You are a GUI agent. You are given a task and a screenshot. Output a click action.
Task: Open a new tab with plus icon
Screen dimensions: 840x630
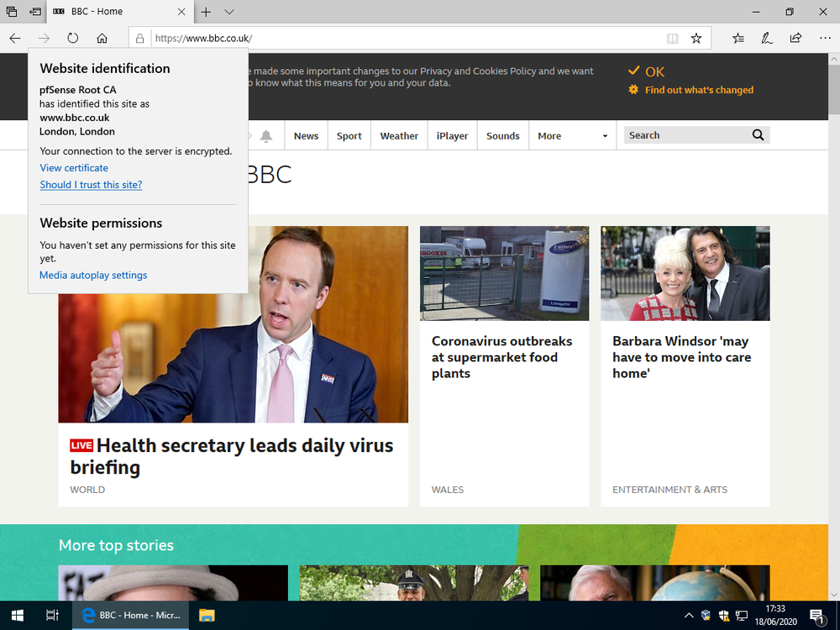coord(206,12)
